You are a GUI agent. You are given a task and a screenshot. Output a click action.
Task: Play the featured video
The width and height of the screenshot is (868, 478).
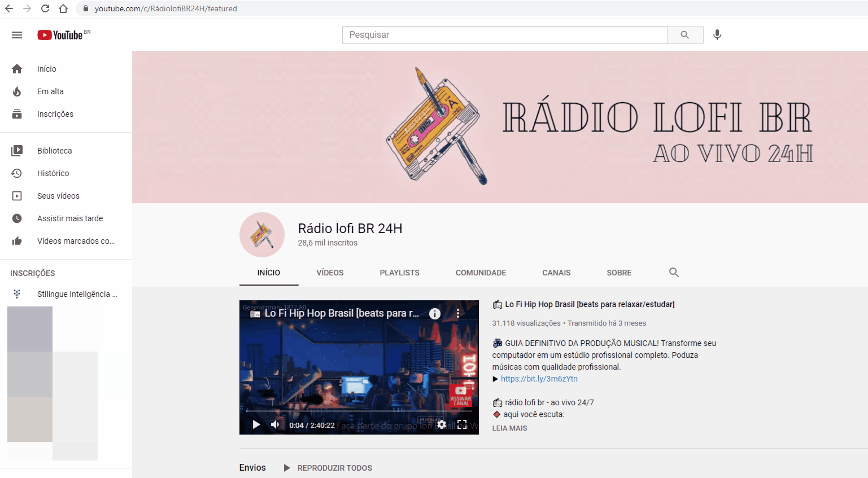[256, 424]
